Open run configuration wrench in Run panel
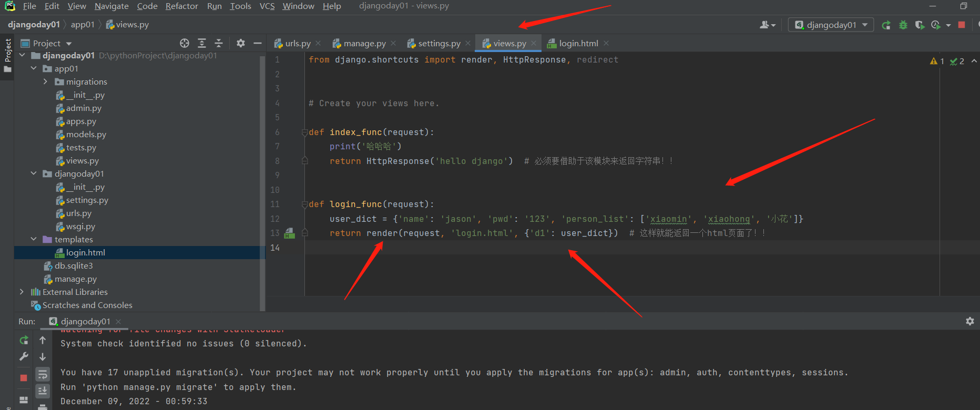The height and width of the screenshot is (410, 980). [x=24, y=356]
